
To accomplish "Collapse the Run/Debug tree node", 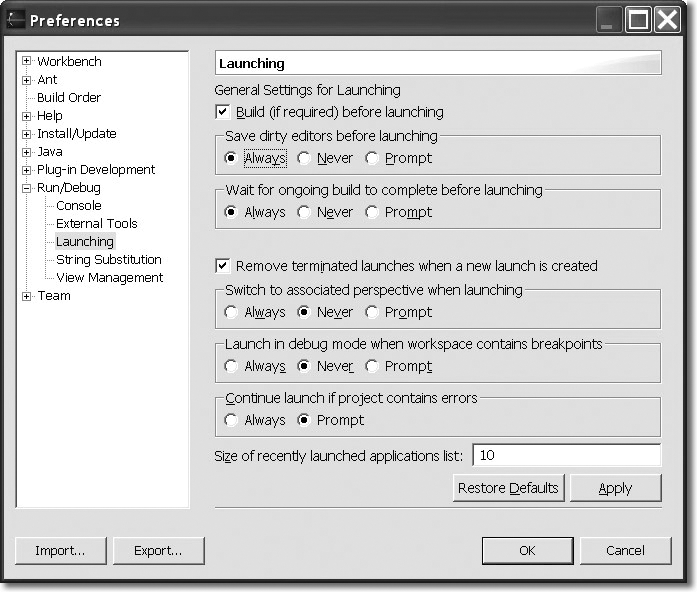I will pos(27,188).
